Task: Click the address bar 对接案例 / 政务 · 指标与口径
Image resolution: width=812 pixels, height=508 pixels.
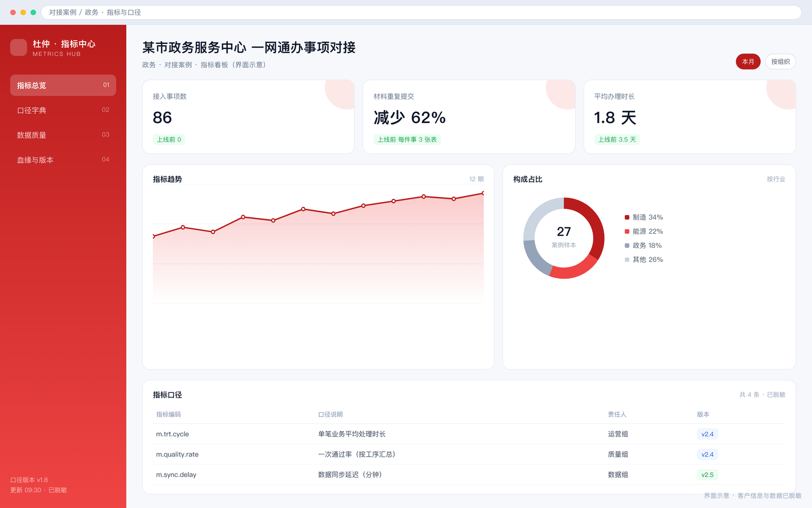Action: click(x=421, y=12)
